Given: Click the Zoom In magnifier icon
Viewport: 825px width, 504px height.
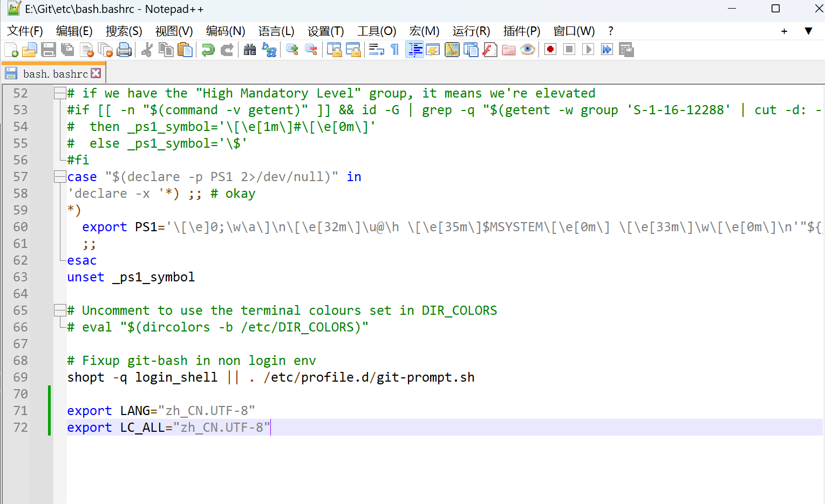Looking at the screenshot, I should [x=292, y=50].
